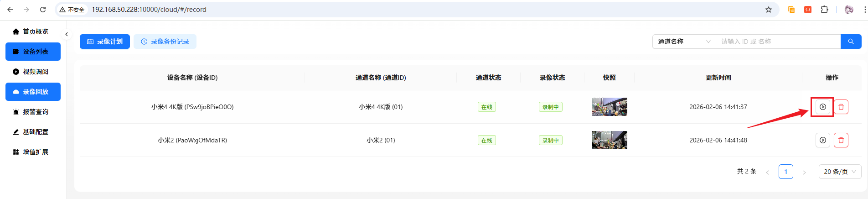The height and width of the screenshot is (199, 868).
Task: Click the 录像计划 button
Action: point(105,42)
